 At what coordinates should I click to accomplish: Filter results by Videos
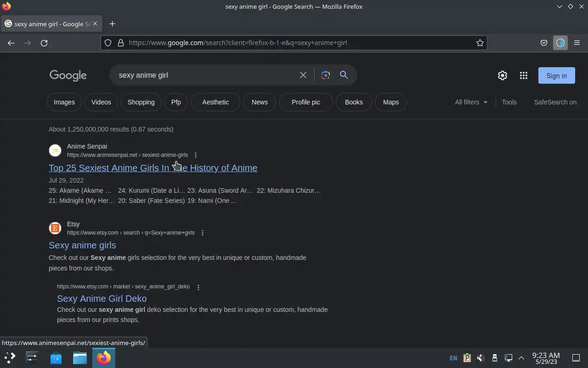(101, 102)
